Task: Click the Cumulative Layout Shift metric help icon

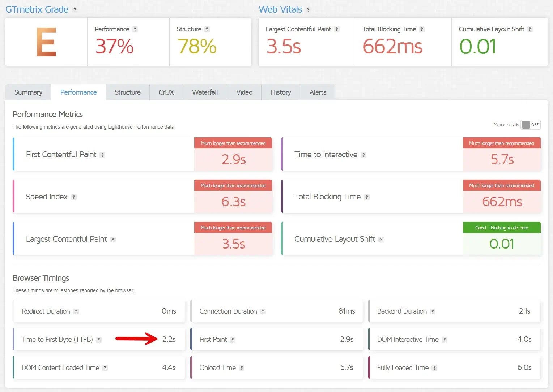Action: [x=381, y=240]
